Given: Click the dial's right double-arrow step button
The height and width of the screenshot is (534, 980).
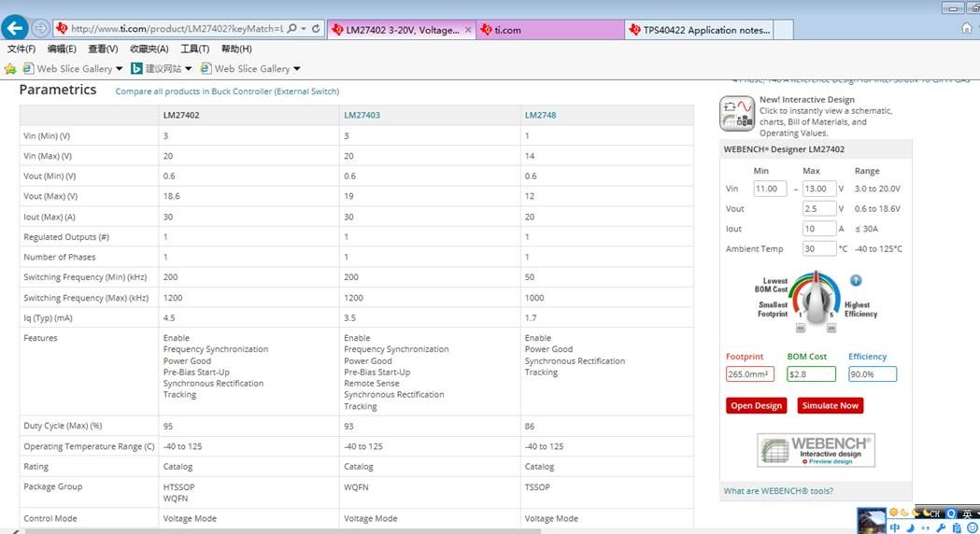Looking at the screenshot, I should (831, 328).
